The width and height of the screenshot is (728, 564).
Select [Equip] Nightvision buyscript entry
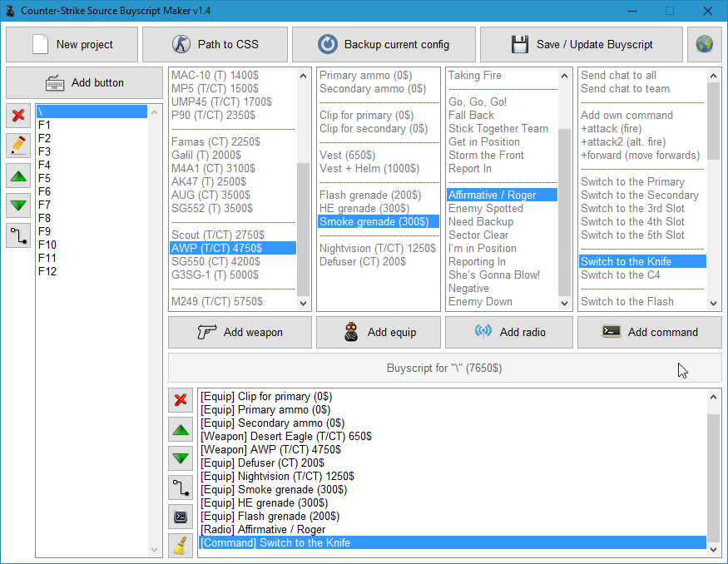(453, 477)
